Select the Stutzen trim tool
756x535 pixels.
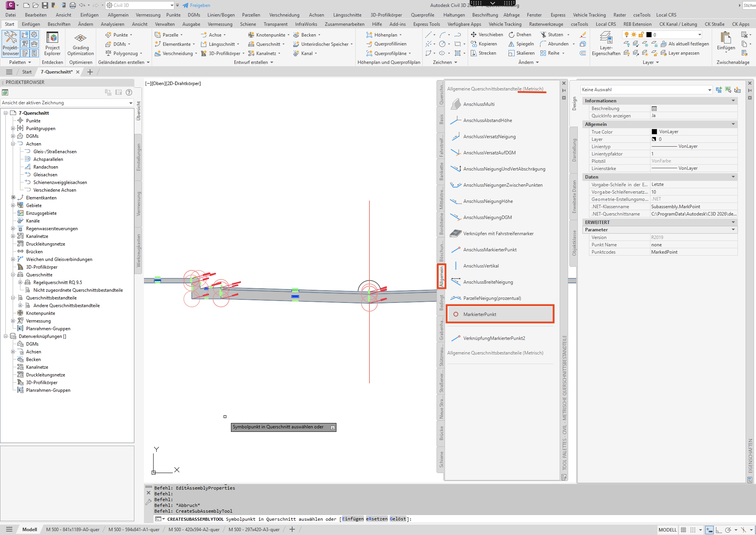pyautogui.click(x=552, y=35)
